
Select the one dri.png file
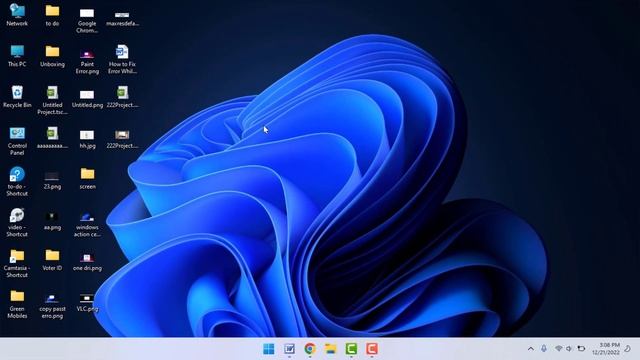click(x=87, y=261)
